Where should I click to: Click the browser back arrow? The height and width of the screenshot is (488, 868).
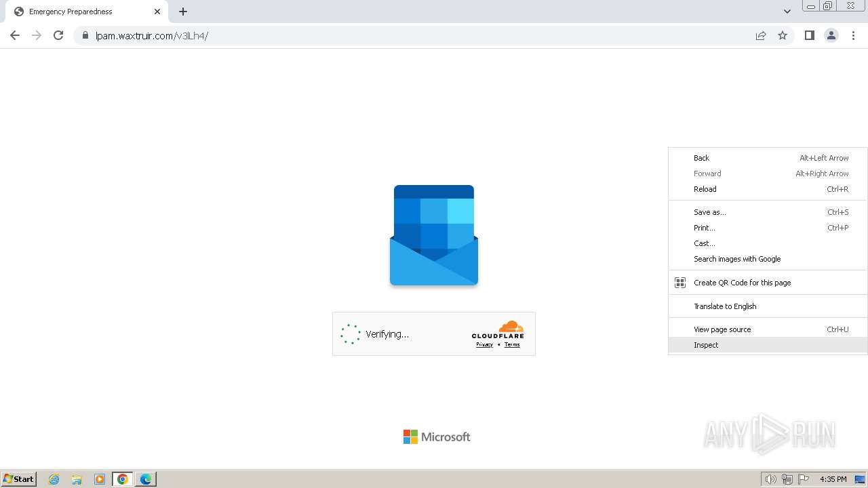(x=15, y=35)
